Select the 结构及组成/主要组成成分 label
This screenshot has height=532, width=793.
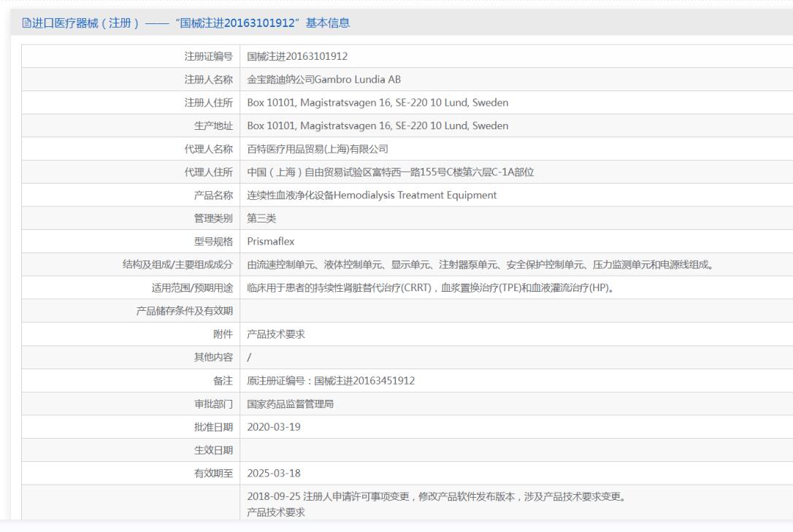pyautogui.click(x=177, y=264)
